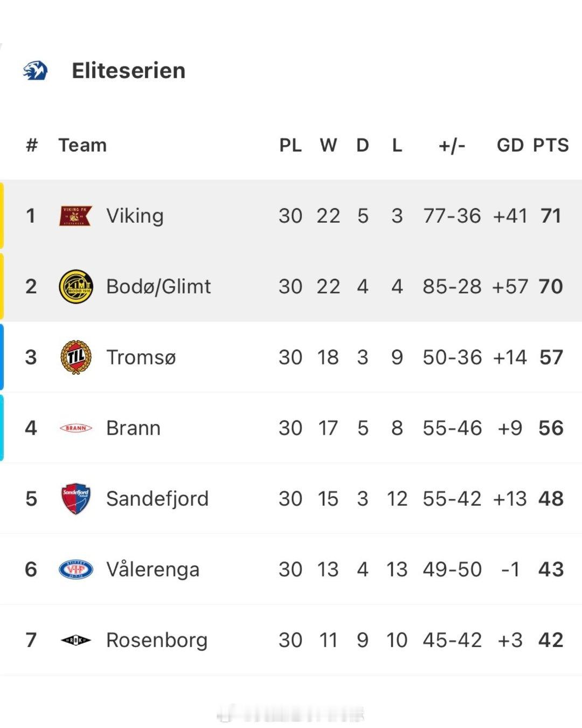Click the Bodø/Glimt yellow circular badge
582x728 pixels.
(75, 286)
